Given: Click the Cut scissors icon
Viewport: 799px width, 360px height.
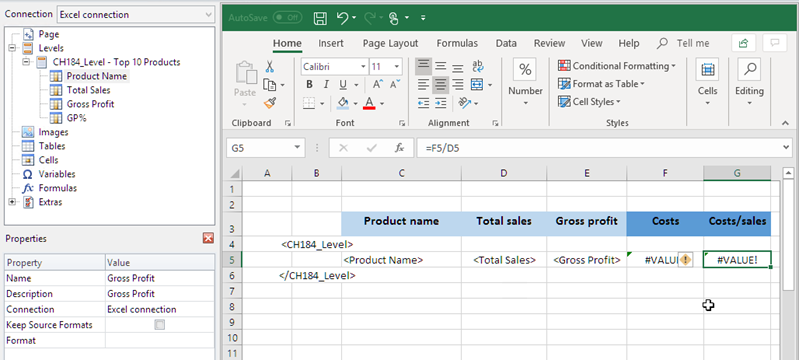Looking at the screenshot, I should coord(270,66).
